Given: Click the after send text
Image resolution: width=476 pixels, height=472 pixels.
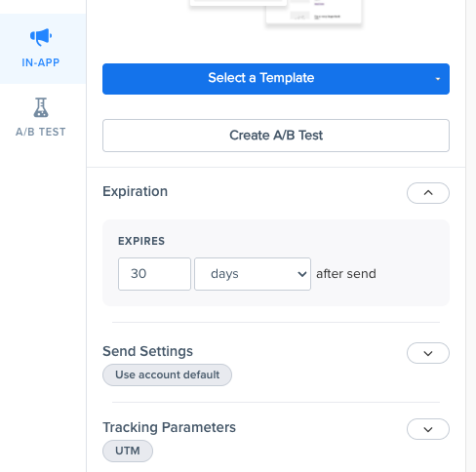Looking at the screenshot, I should 346,274.
